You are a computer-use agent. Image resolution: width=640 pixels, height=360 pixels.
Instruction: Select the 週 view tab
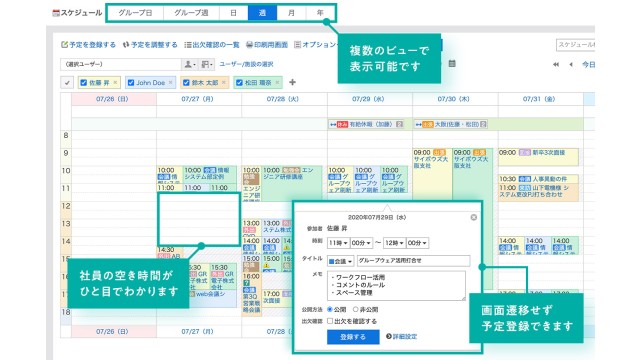pyautogui.click(x=262, y=13)
